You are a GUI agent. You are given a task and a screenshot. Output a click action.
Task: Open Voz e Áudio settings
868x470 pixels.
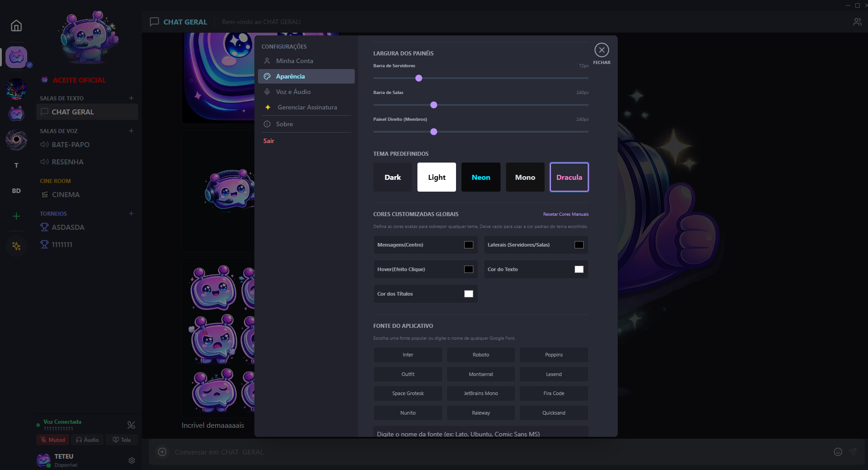pos(306,92)
